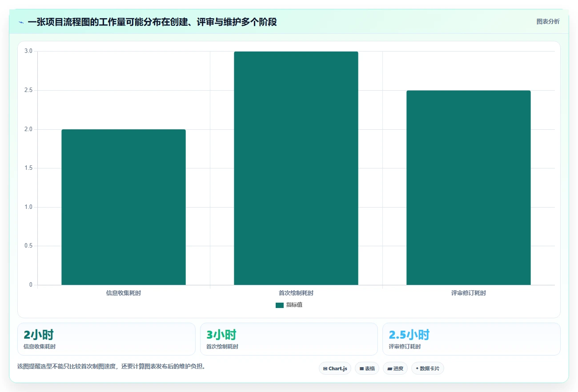Click the 指标值 legend label

coord(294,305)
